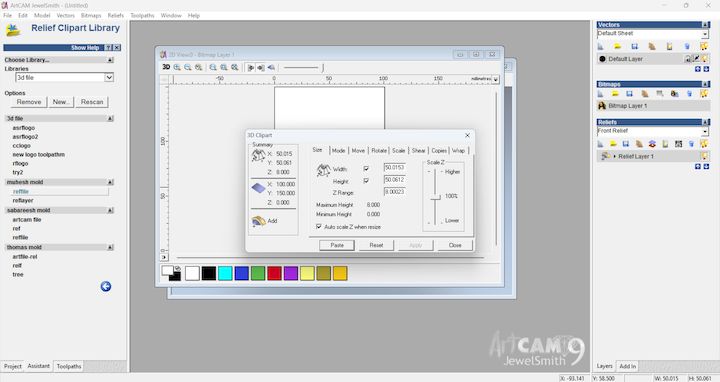Click the Reset button
720x382 pixels.
click(x=376, y=245)
